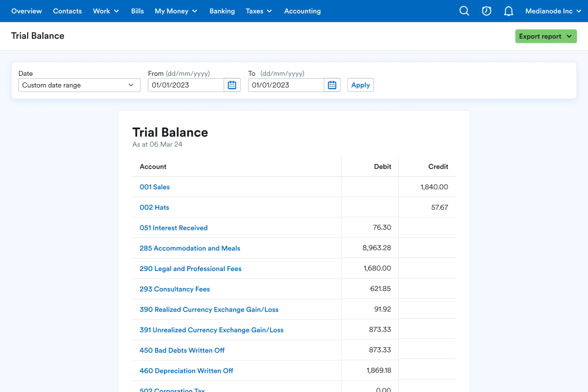The image size is (588, 392).
Task: Click the 'As at 06 Mar 24' subtitle
Action: [x=157, y=145]
